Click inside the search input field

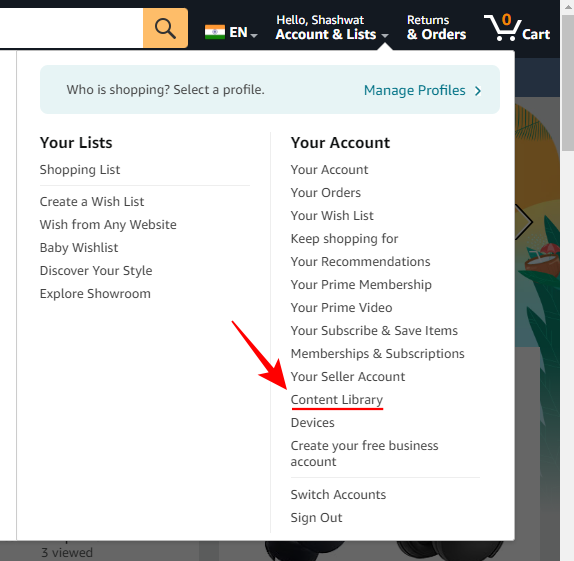click(x=71, y=28)
